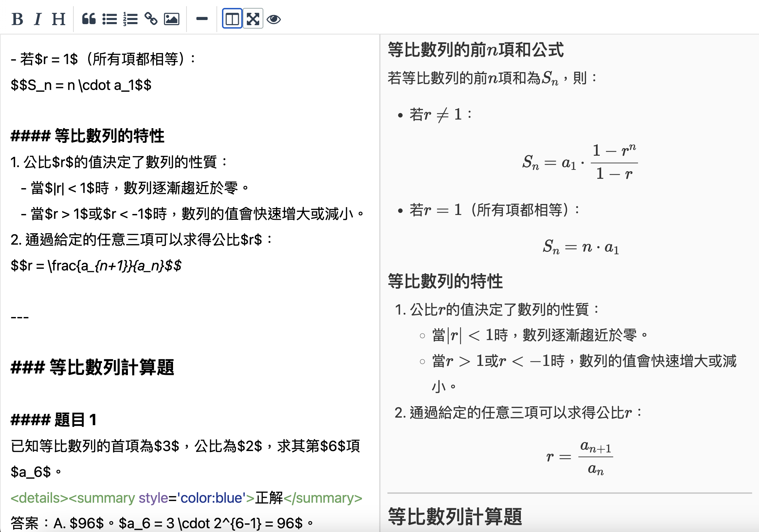Click the '等比數列的前n項和公式' preview heading
This screenshot has height=532, width=759.
click(x=475, y=50)
